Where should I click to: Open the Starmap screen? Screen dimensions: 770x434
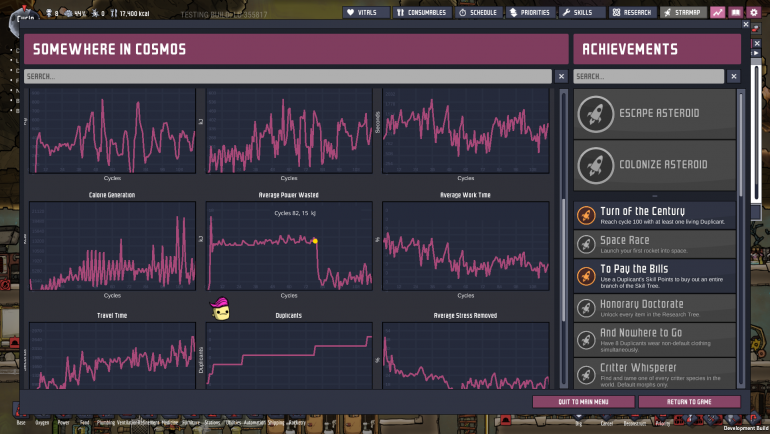pyautogui.click(x=684, y=13)
